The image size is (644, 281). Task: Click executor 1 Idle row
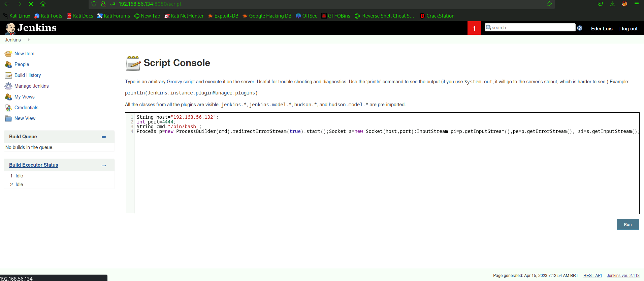pos(59,176)
